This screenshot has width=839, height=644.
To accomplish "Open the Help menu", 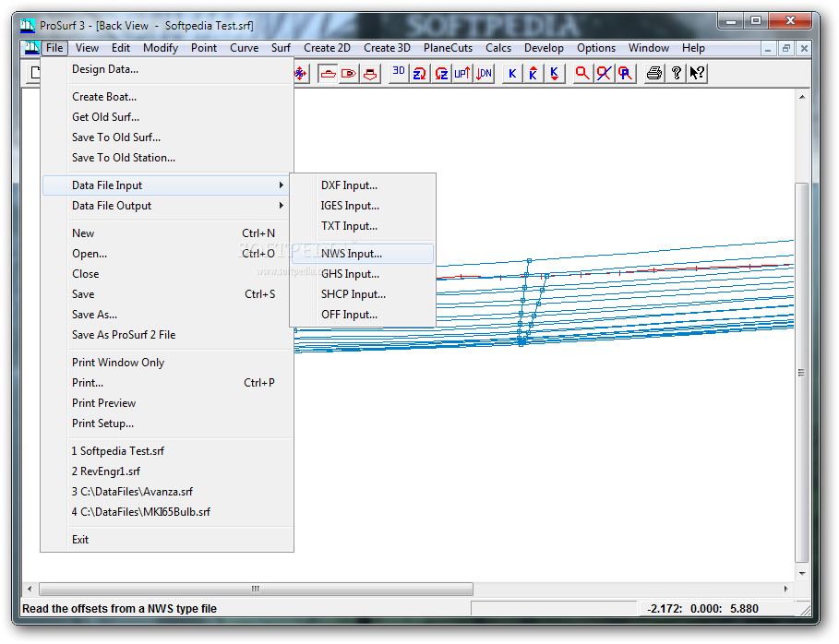I will 693,48.
